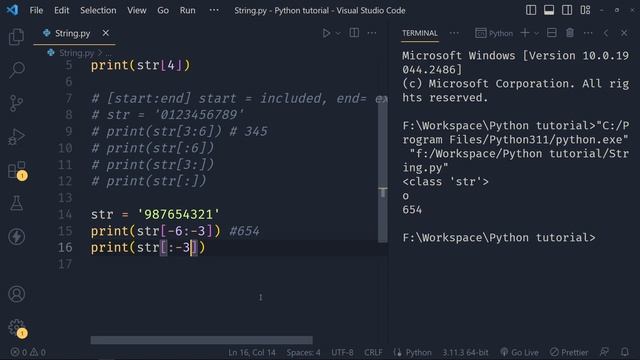Click String.py in the breadcrumb
Viewport: 640px width, 360px height.
point(76,53)
